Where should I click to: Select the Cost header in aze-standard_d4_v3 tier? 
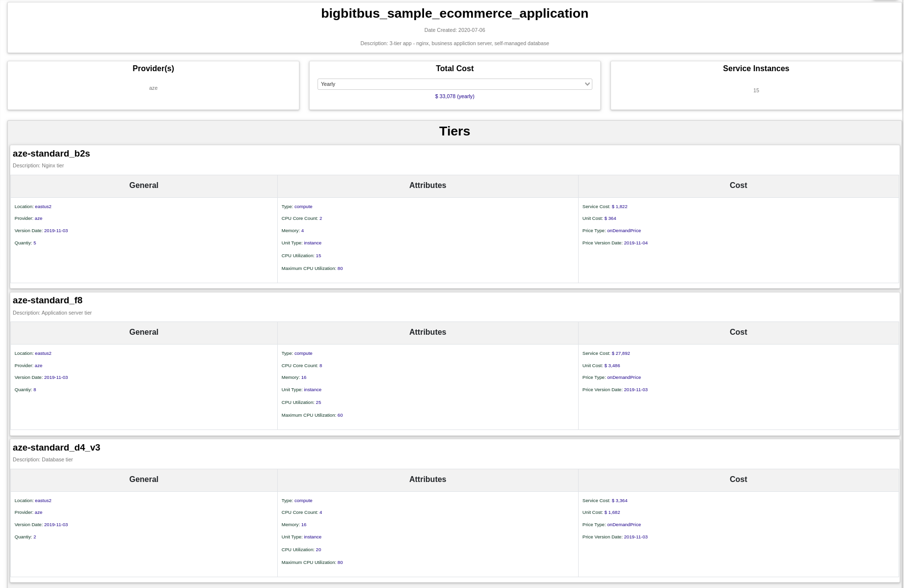pos(738,480)
